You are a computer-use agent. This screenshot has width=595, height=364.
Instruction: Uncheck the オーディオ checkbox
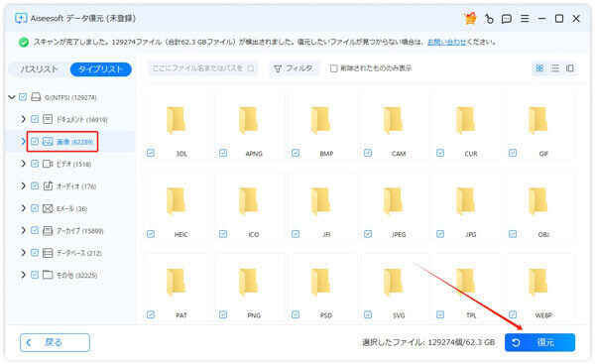35,186
